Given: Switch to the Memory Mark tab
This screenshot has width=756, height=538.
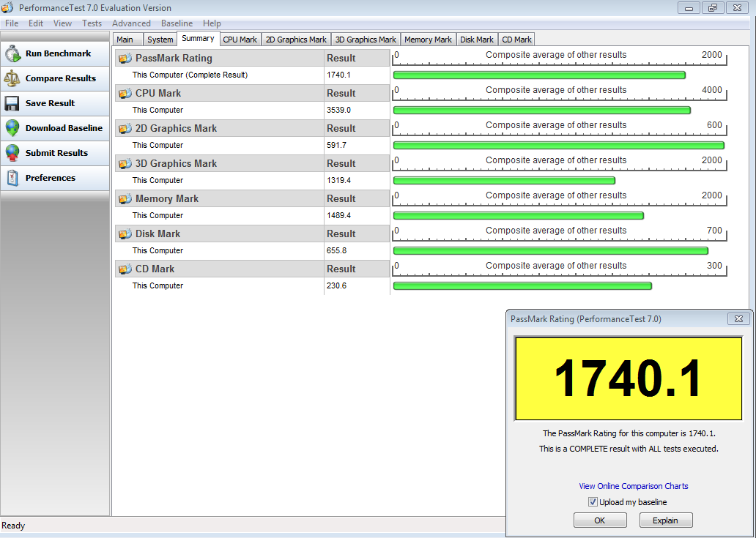Looking at the screenshot, I should tap(428, 39).
